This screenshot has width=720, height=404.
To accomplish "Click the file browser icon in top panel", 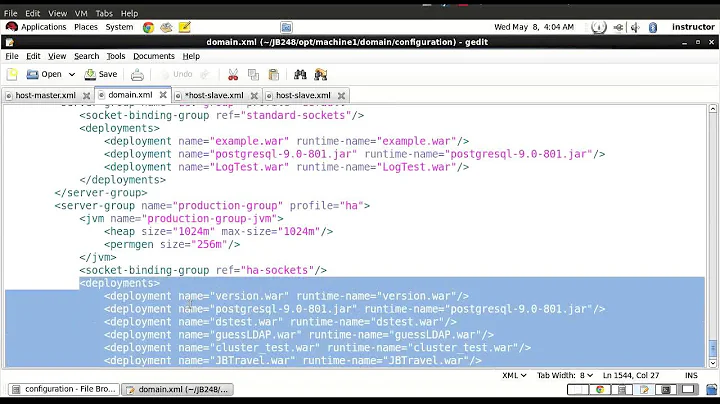I will pyautogui.click(x=286, y=28).
